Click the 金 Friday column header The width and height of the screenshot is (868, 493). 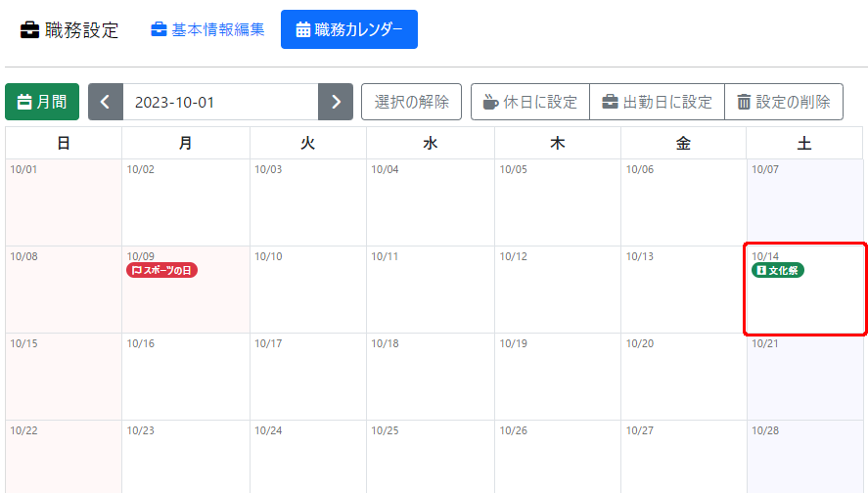coord(684,144)
